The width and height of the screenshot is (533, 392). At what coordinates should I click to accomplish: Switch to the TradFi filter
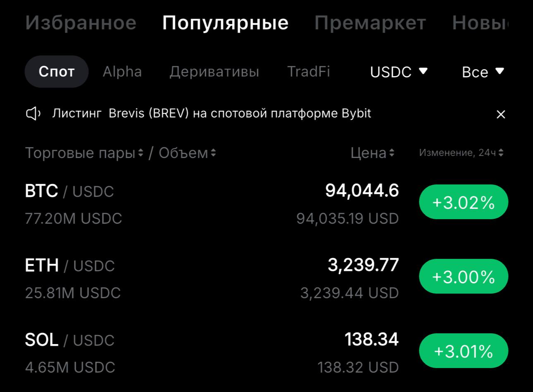point(309,72)
